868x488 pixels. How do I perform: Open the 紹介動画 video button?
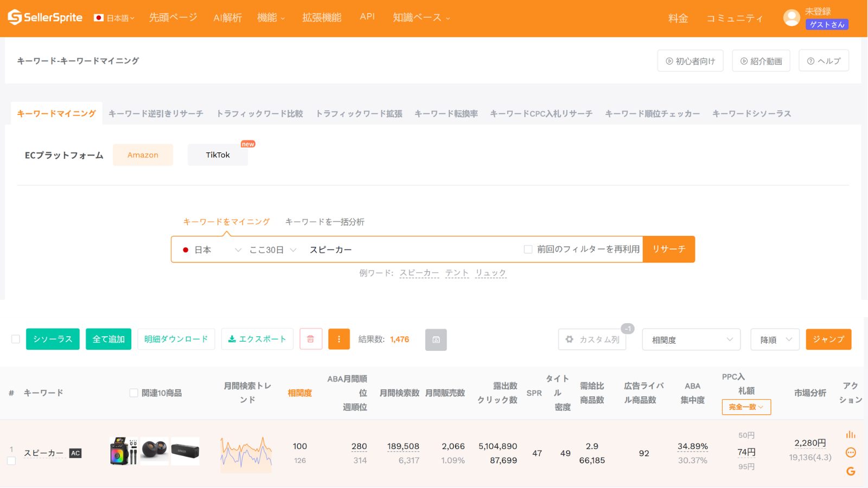click(761, 61)
